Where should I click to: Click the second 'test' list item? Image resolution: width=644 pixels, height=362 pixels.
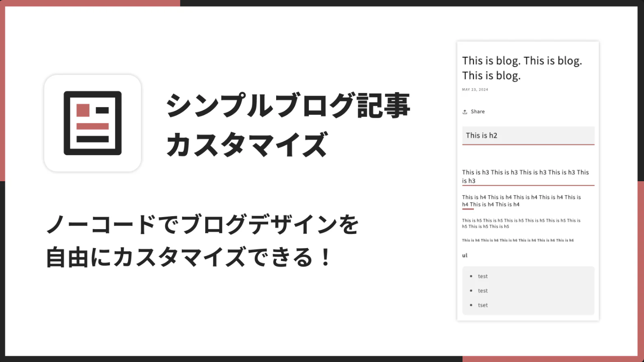pyautogui.click(x=483, y=291)
